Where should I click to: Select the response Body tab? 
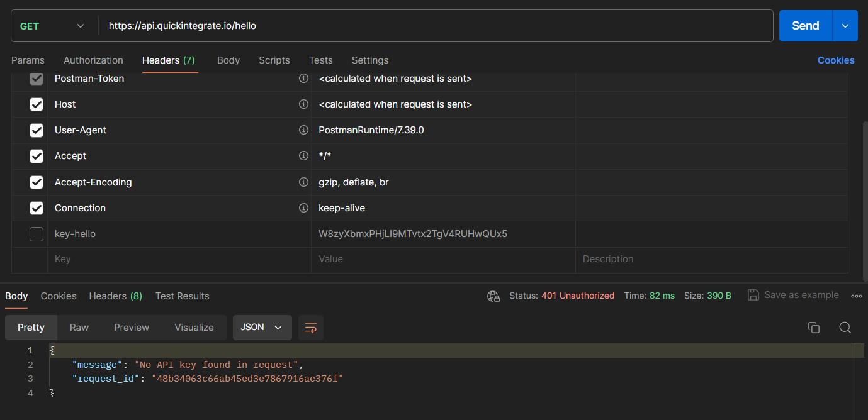16,296
